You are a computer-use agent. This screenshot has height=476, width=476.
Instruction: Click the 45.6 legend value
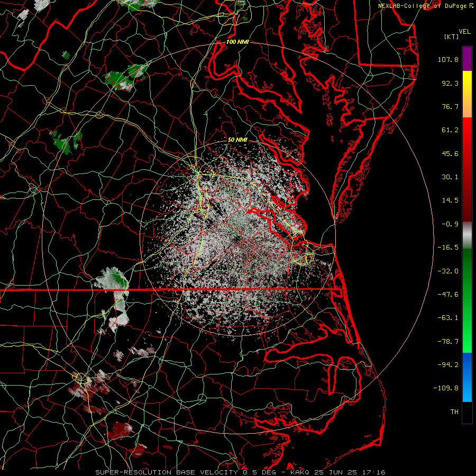point(450,153)
